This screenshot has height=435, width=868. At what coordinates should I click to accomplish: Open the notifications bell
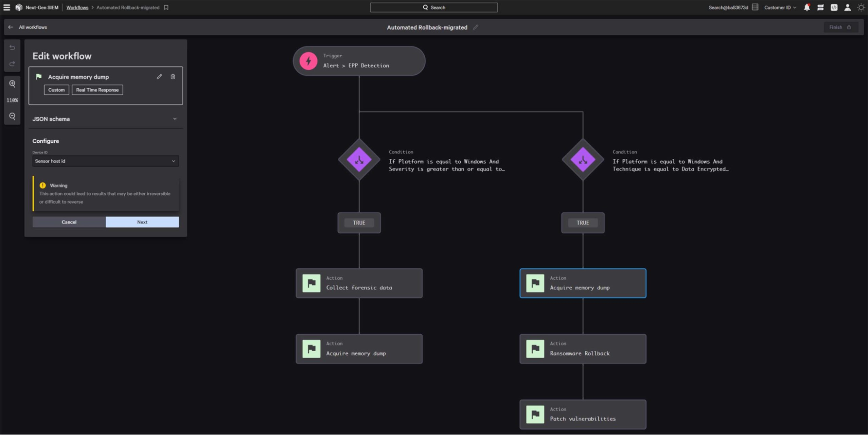[807, 7]
